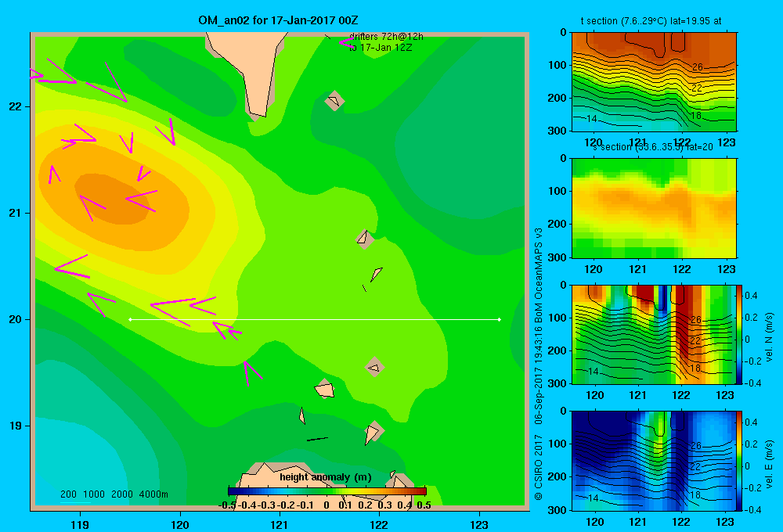Click longitude label 123 on main map
The height and width of the screenshot is (532, 783).
click(x=479, y=524)
